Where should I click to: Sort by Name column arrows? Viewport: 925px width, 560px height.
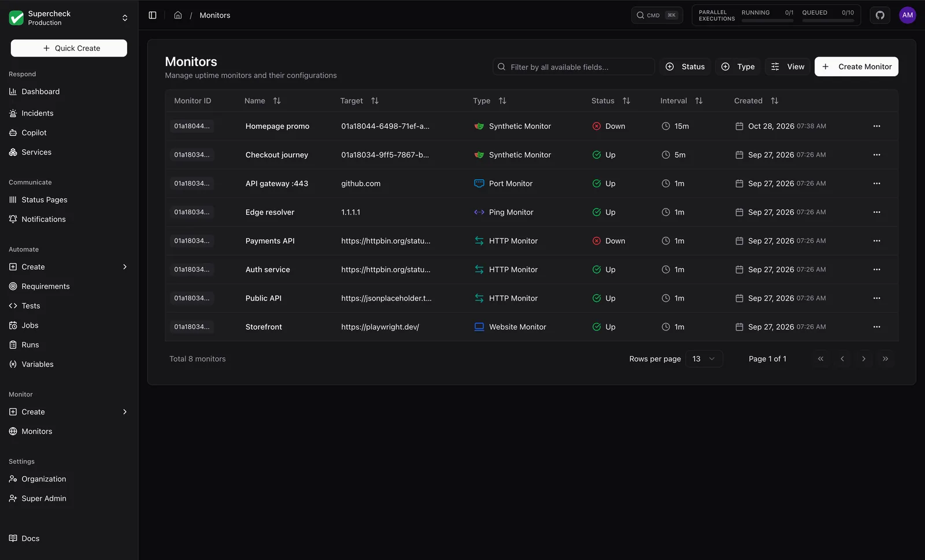[x=277, y=101]
